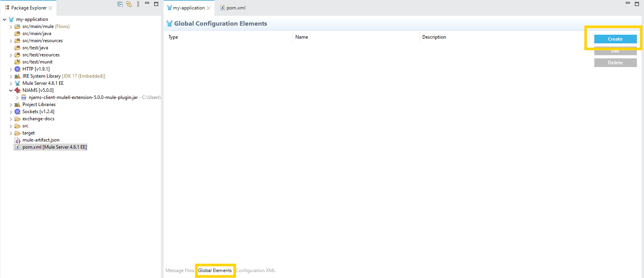Select mule-artifact.json file icon
This screenshot has width=644, height=278.
click(x=17, y=140)
